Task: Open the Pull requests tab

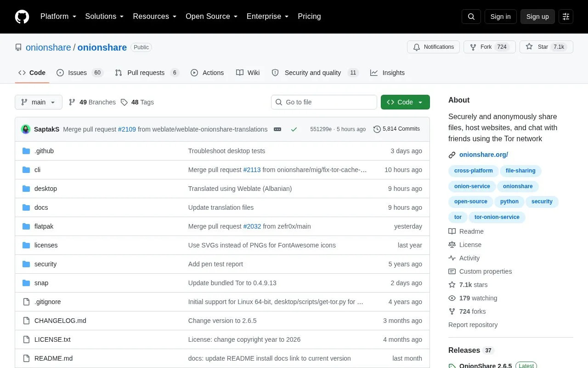Action: click(147, 73)
